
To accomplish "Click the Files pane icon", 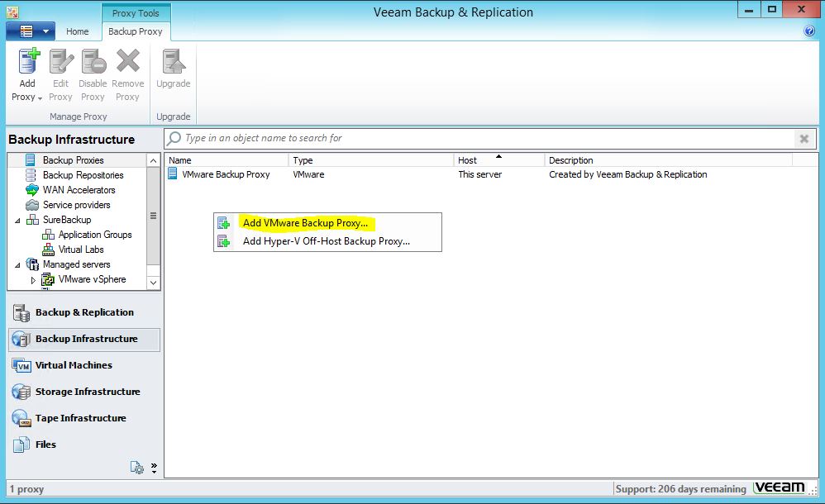I will tap(21, 445).
